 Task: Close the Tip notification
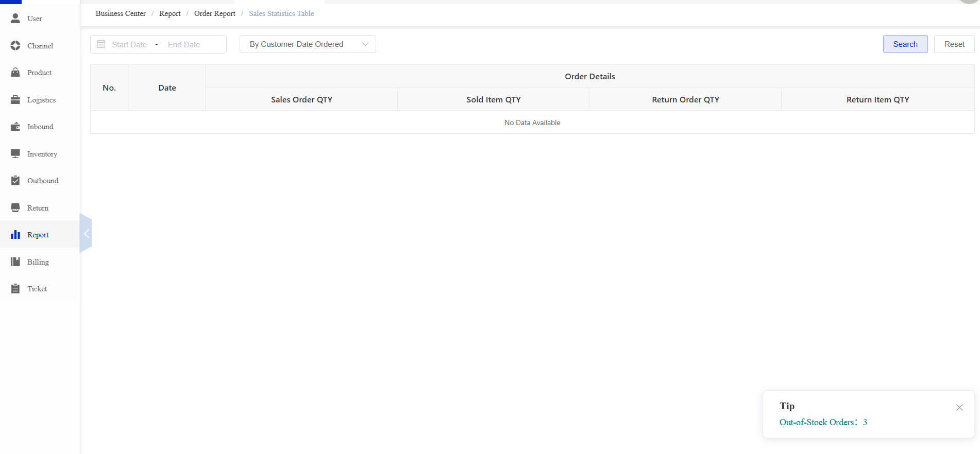click(959, 408)
